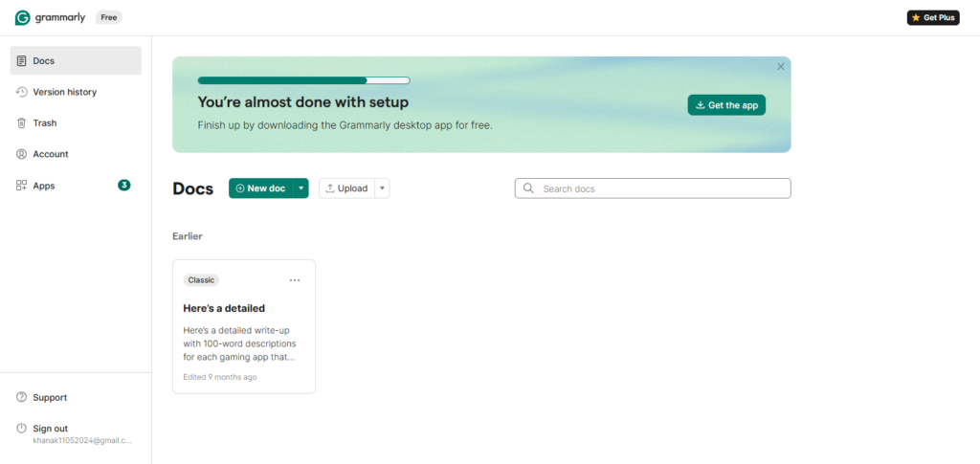Screen dimensions: 980x464
Task: Expand the Upload dropdown arrow
Action: pyautogui.click(x=383, y=188)
